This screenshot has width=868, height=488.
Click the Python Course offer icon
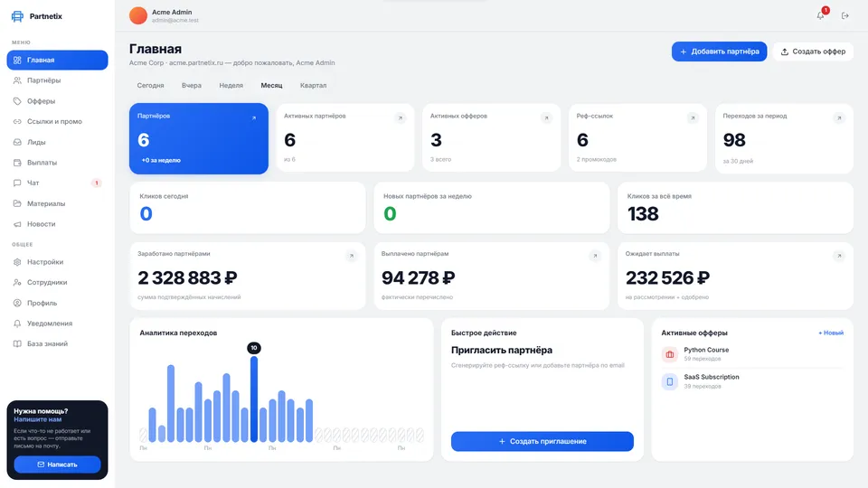pyautogui.click(x=670, y=354)
